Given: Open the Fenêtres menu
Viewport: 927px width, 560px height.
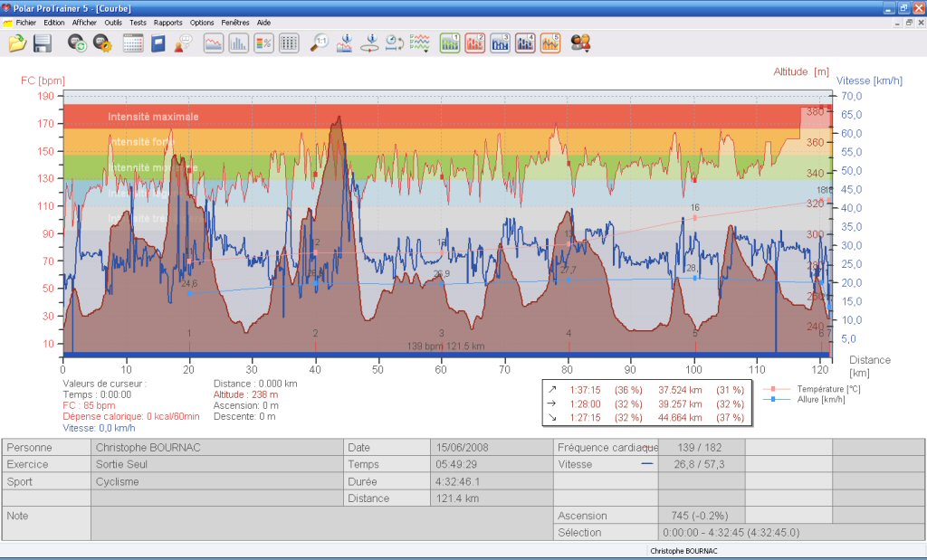Looking at the screenshot, I should point(235,23).
